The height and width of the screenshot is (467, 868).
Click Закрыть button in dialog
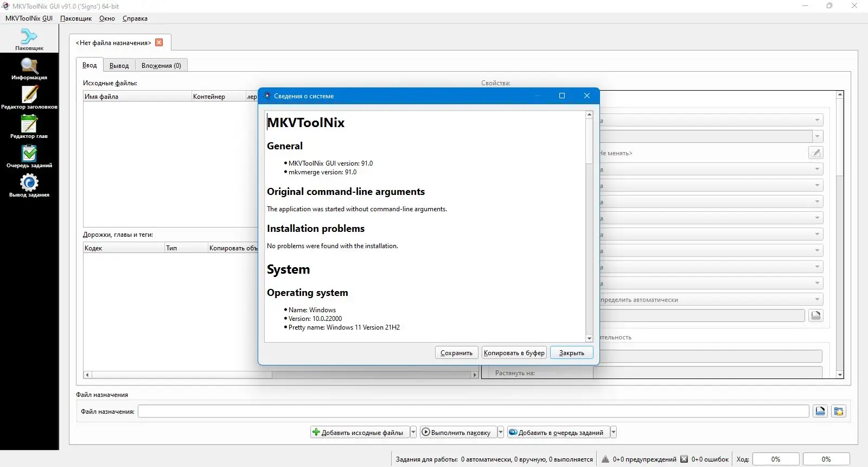[x=572, y=352]
